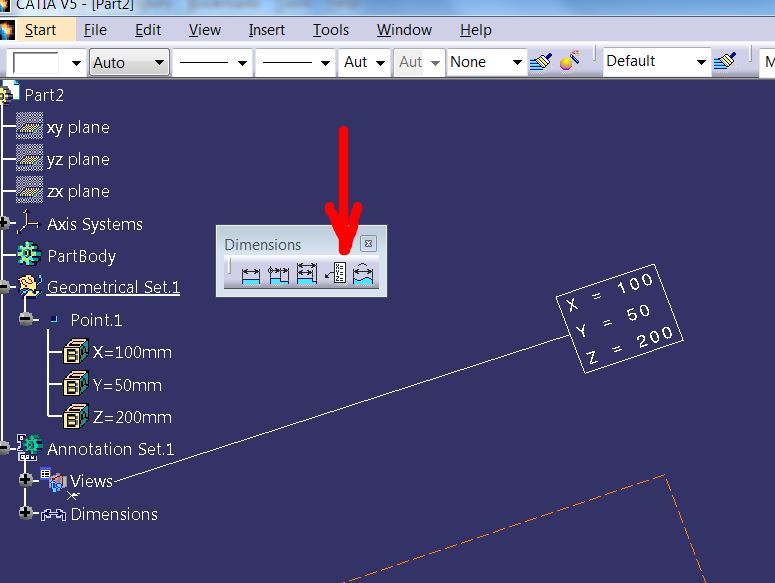Screen dimensions: 775x583
Task: Select the Point.1 label
Action: [x=96, y=320]
